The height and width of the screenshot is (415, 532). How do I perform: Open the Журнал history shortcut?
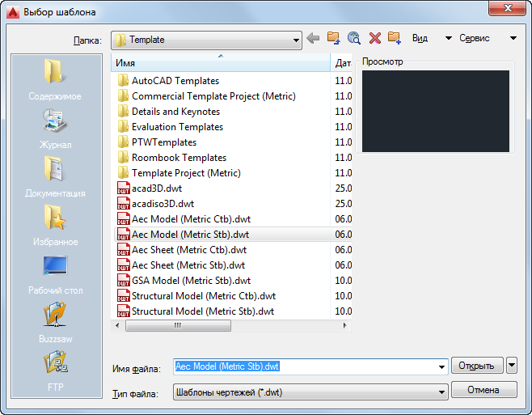(x=55, y=129)
